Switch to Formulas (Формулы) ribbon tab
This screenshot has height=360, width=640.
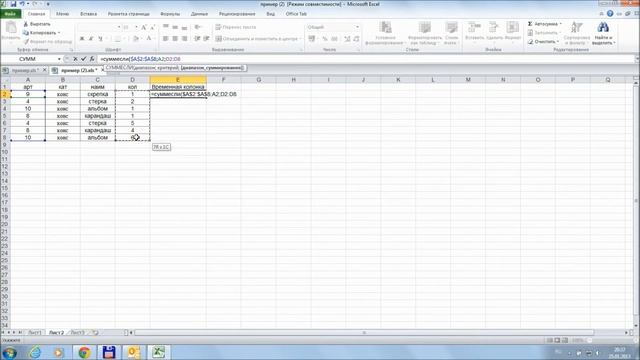170,14
